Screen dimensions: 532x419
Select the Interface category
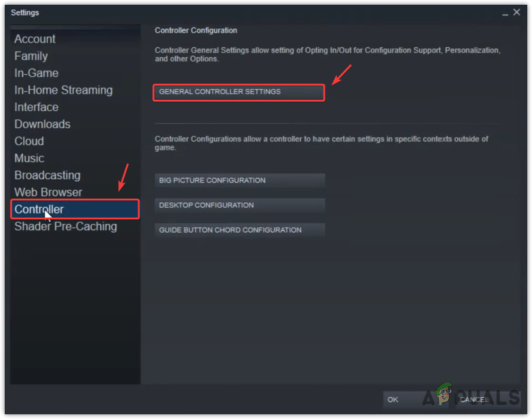coord(75,107)
